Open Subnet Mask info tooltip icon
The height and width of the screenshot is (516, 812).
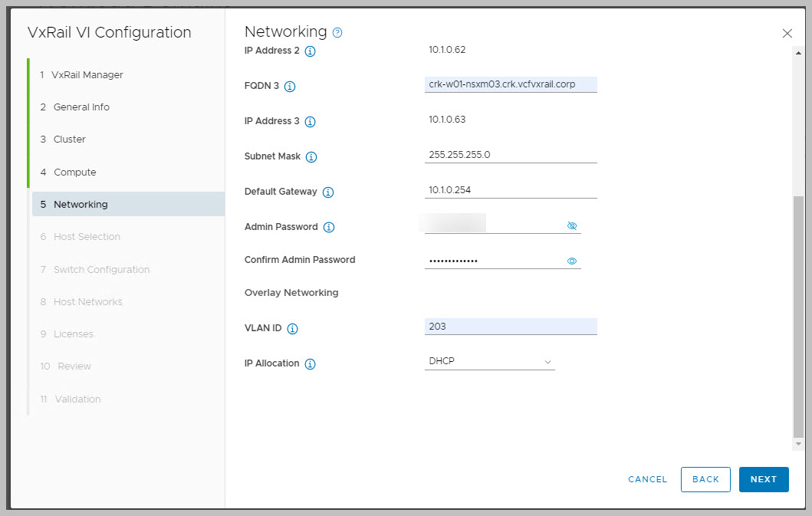(x=311, y=157)
